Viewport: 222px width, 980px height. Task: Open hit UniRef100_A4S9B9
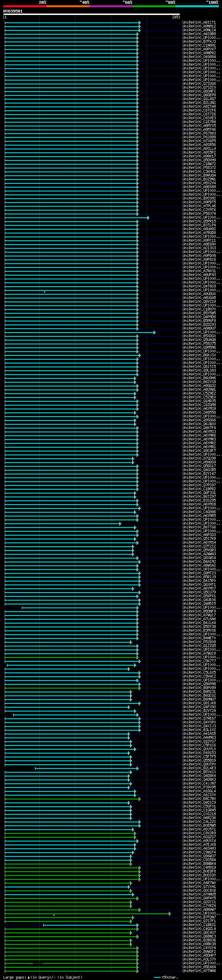click(x=199, y=34)
